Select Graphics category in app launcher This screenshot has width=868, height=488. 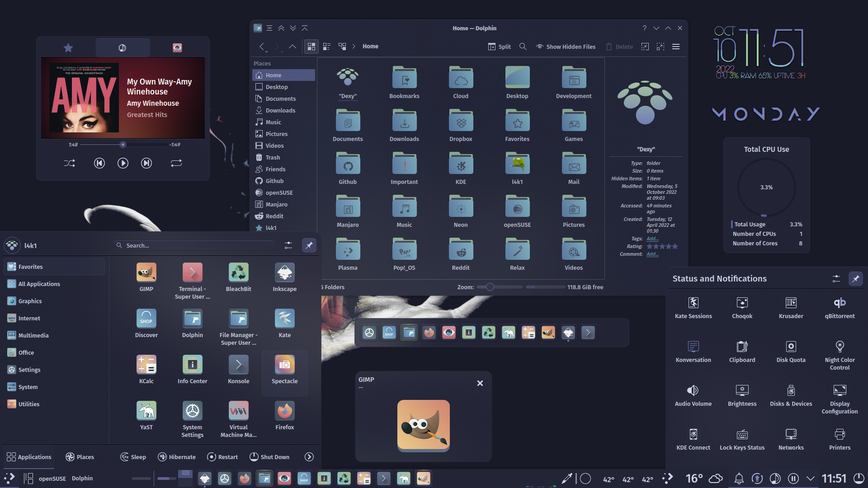tap(54, 301)
